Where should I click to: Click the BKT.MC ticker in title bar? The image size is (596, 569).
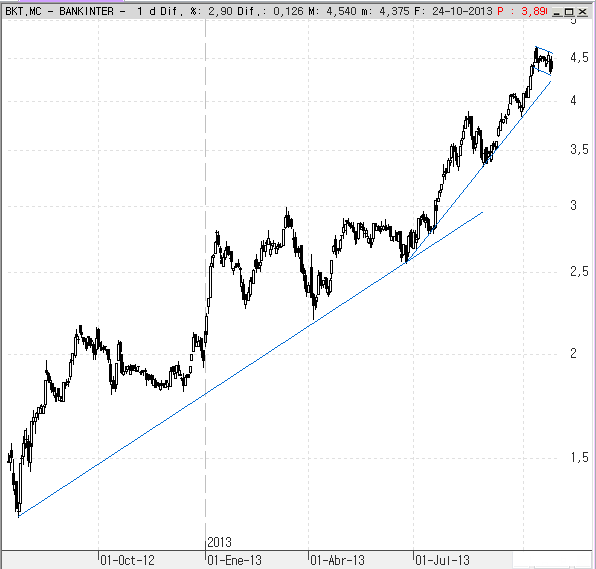pyautogui.click(x=23, y=11)
